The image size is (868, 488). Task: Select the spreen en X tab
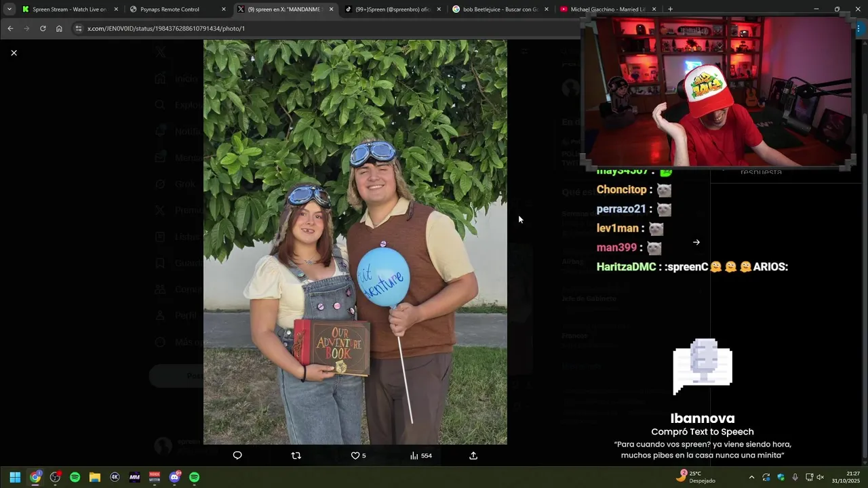[285, 9]
